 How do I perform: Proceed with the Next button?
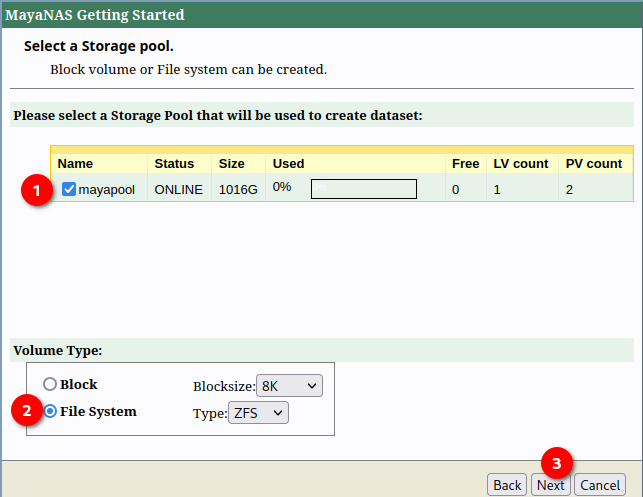(550, 485)
